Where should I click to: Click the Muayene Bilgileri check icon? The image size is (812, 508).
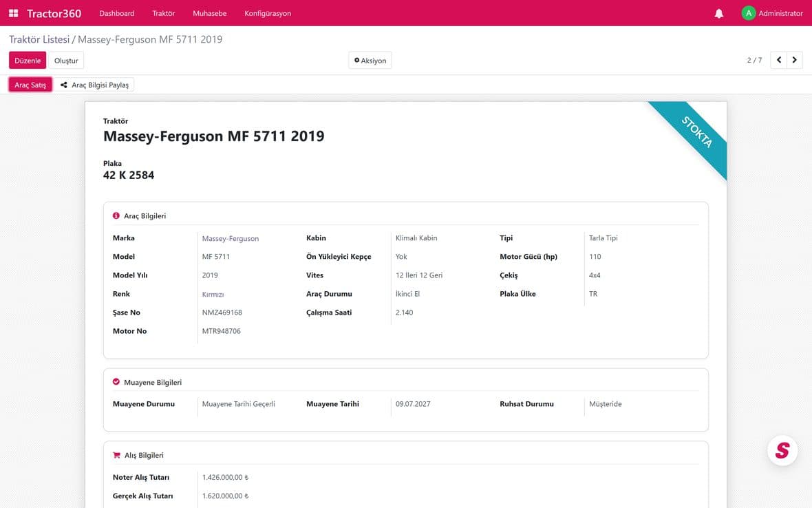pyautogui.click(x=116, y=381)
